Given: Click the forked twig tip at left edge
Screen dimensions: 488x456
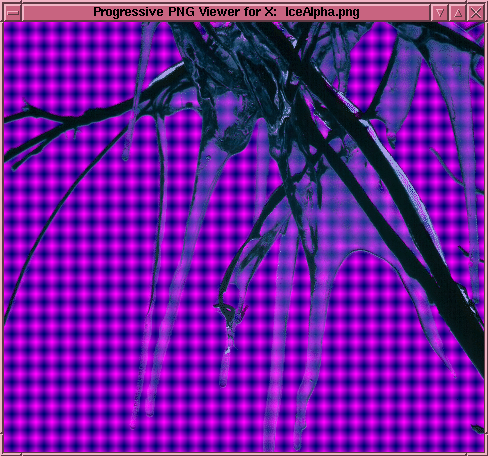Looking at the screenshot, I should pyautogui.click(x=26, y=106).
